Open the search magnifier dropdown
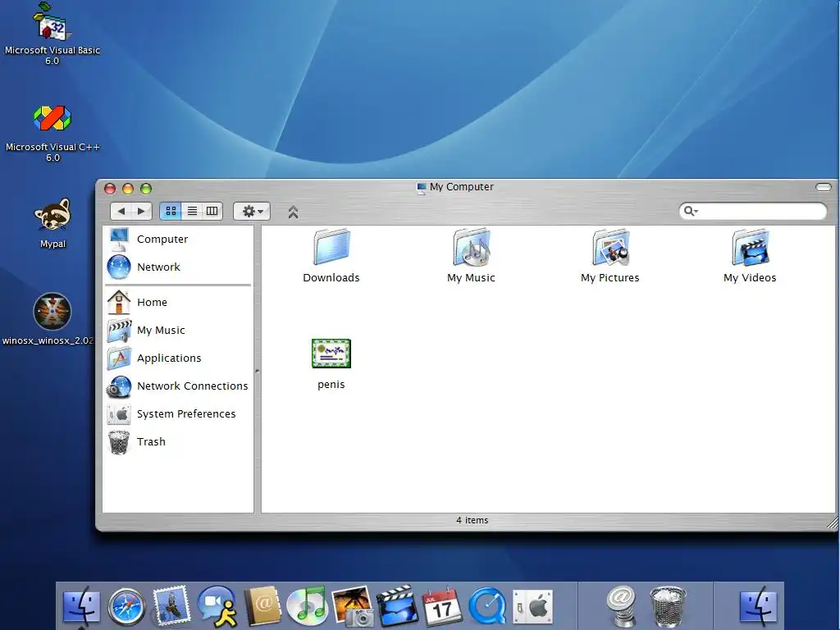The image size is (840, 630). (x=691, y=211)
